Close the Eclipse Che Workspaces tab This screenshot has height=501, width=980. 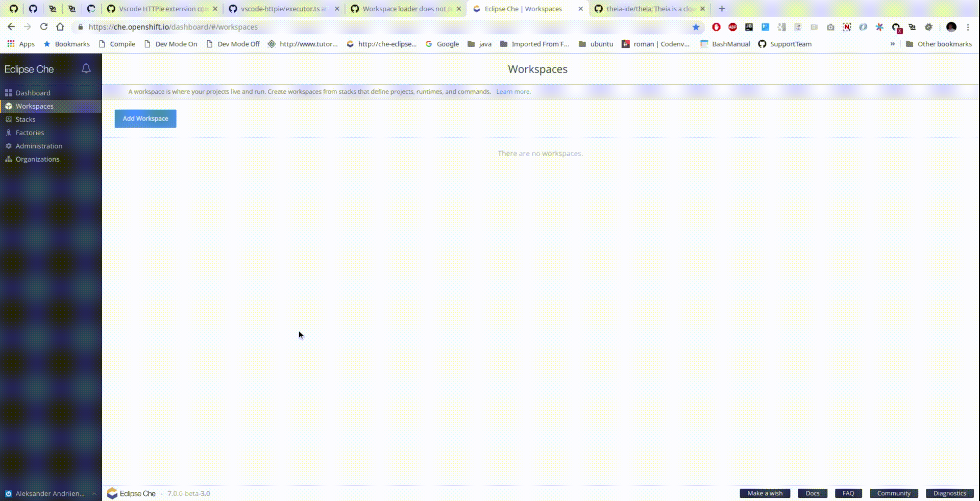(x=580, y=9)
